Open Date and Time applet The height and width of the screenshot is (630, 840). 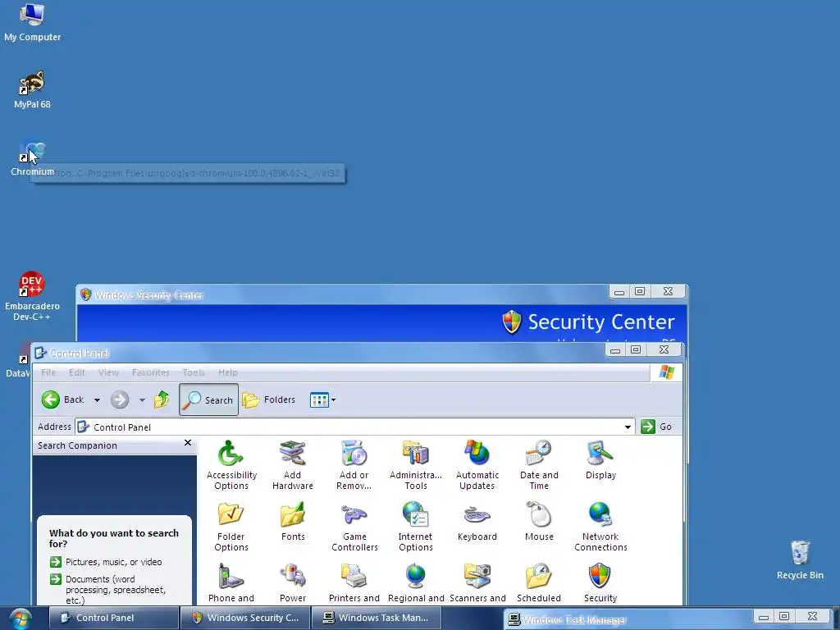539,464
